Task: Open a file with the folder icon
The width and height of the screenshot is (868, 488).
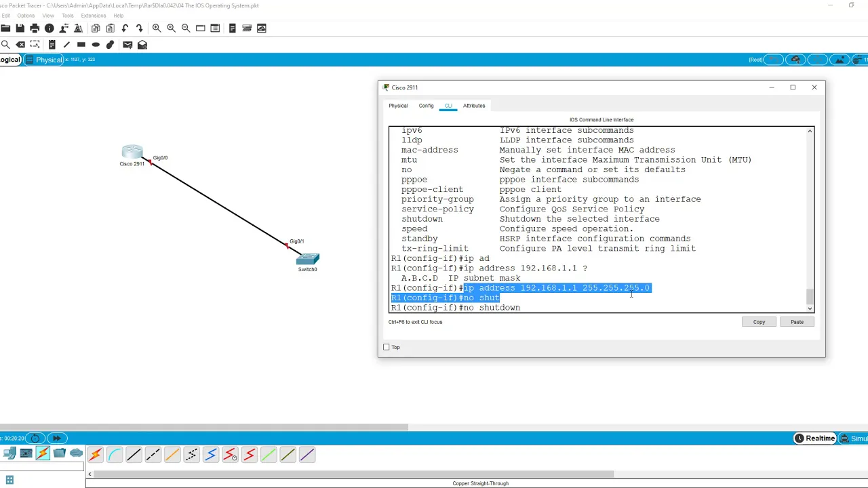Action: (5, 28)
